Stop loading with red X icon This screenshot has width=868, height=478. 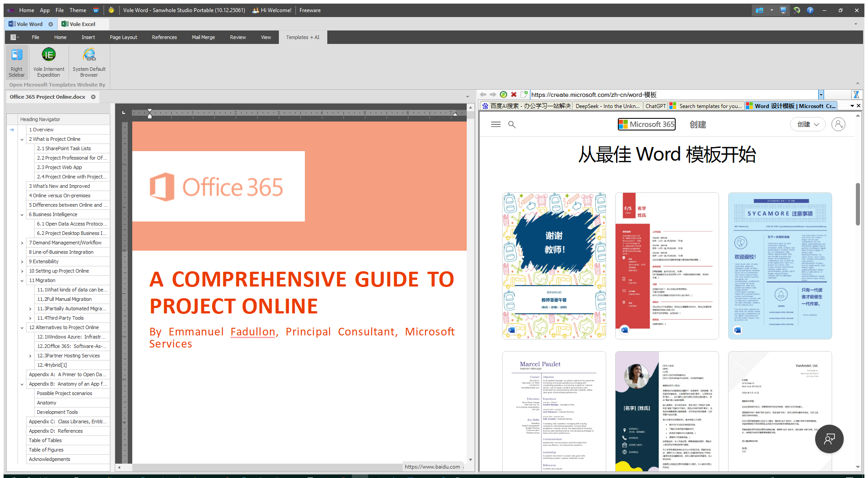pyautogui.click(x=514, y=95)
